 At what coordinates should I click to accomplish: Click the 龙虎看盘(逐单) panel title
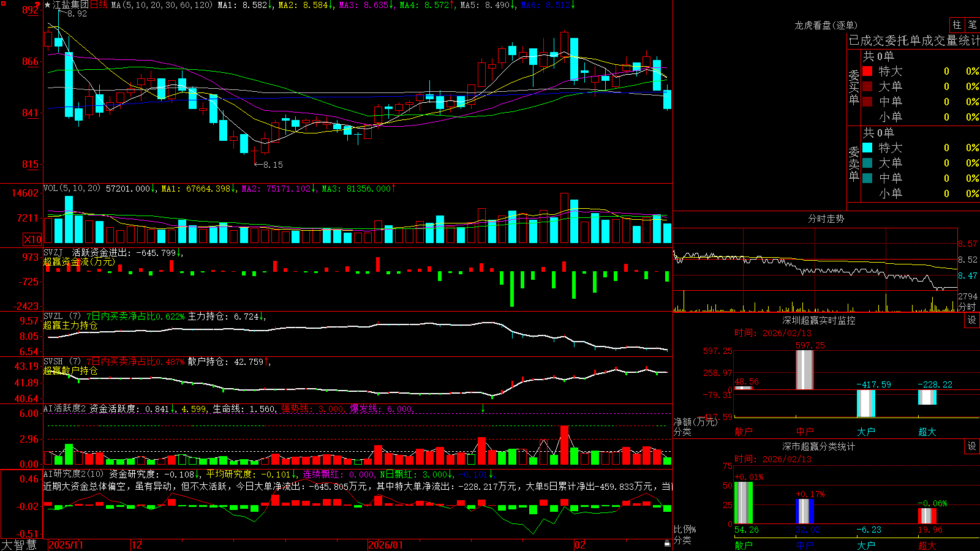pyautogui.click(x=826, y=25)
